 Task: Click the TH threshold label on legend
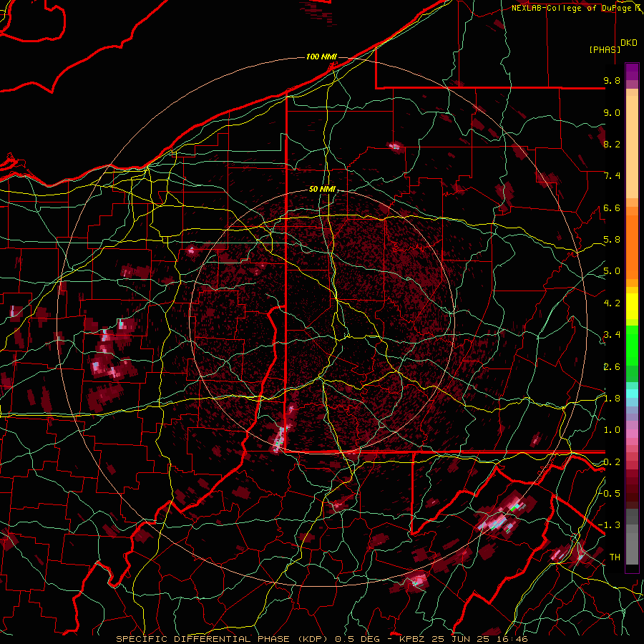point(615,557)
